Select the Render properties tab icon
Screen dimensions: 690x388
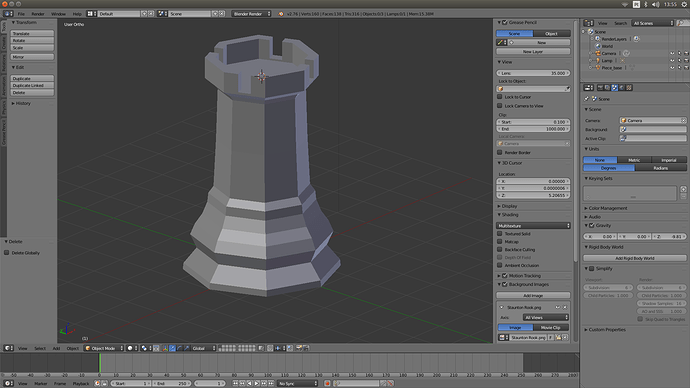coord(600,88)
